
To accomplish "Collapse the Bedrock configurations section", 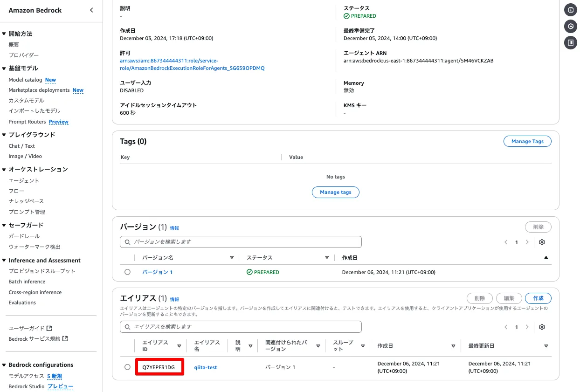I will [x=4, y=365].
